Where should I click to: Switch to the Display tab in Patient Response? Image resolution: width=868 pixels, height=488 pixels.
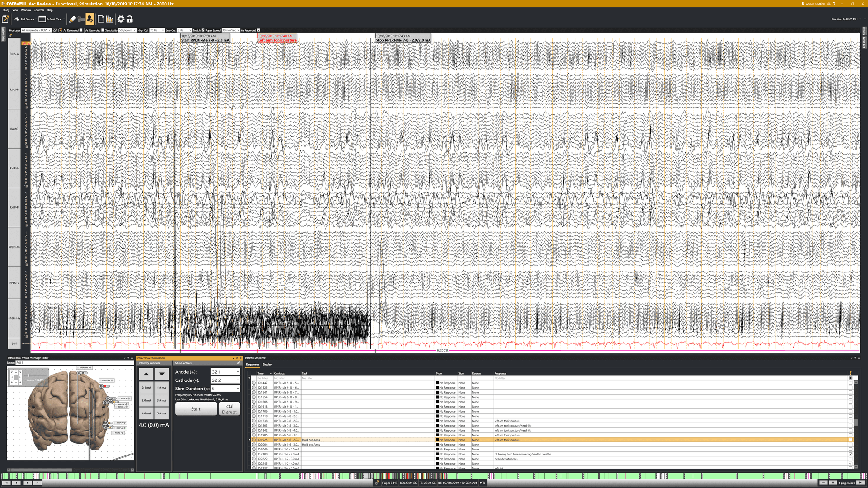click(x=267, y=364)
